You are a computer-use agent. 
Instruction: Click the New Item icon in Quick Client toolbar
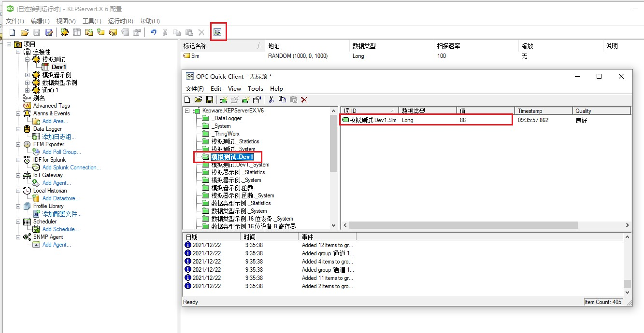pyautogui.click(x=246, y=99)
